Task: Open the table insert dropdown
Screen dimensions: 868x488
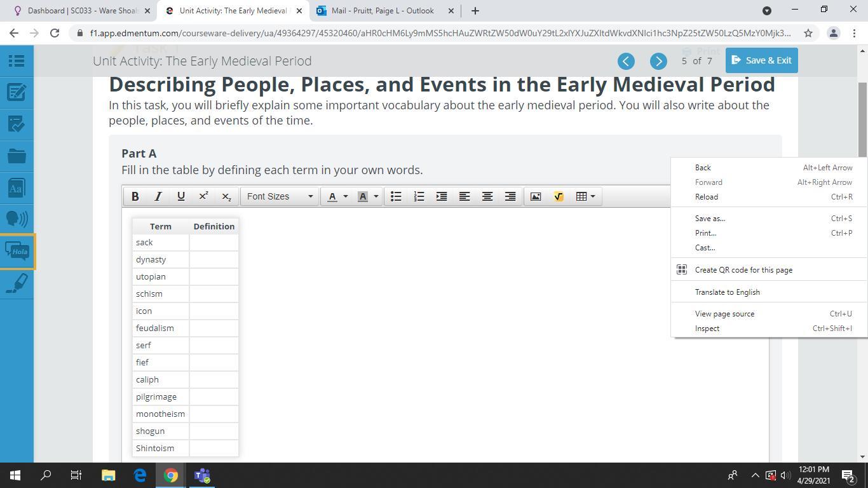Action: click(585, 196)
